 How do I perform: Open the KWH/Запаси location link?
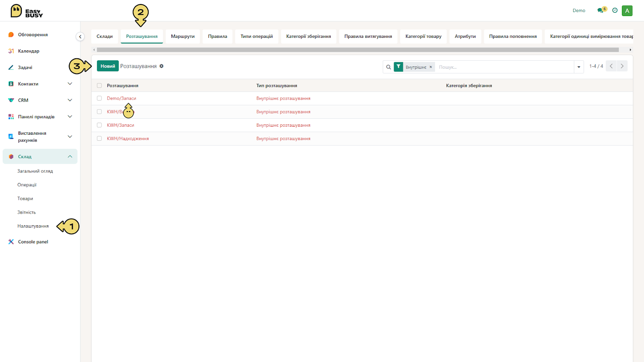click(x=121, y=125)
